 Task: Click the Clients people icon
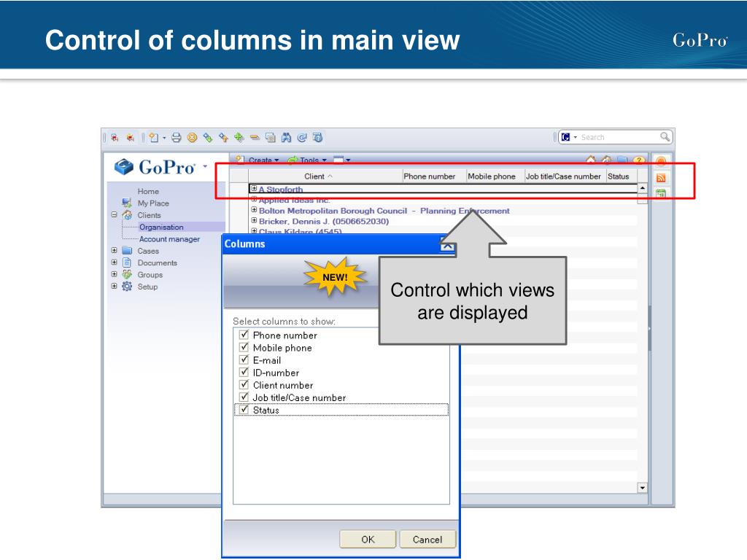pos(127,215)
